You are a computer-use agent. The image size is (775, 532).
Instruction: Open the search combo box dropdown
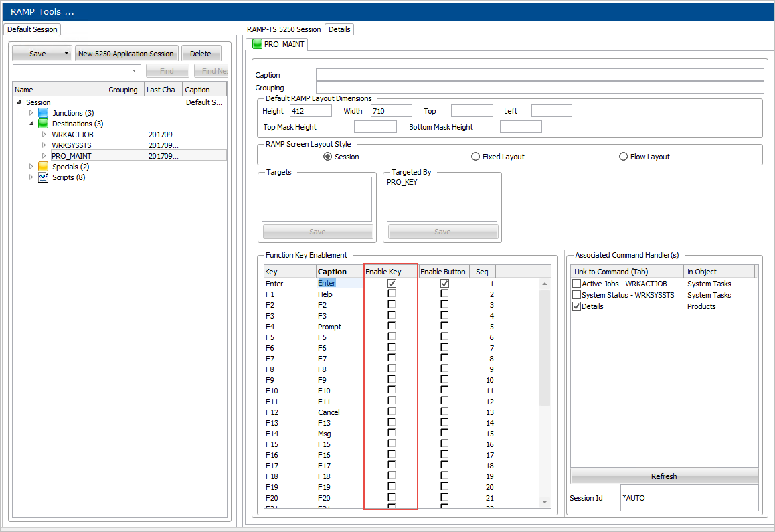(134, 71)
